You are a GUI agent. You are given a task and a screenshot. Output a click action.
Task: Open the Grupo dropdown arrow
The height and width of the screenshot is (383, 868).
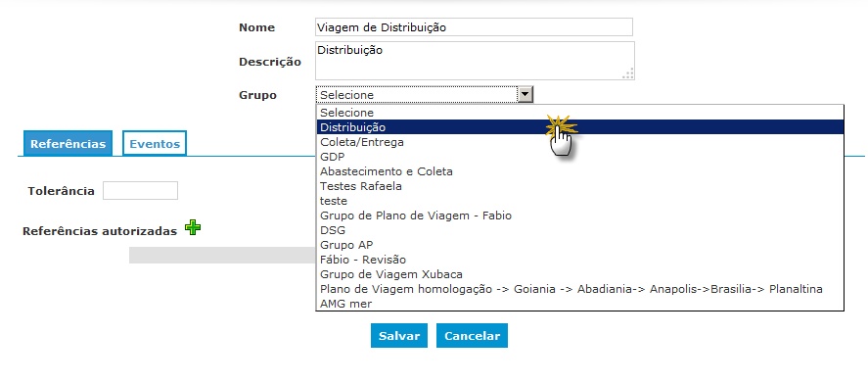525,95
